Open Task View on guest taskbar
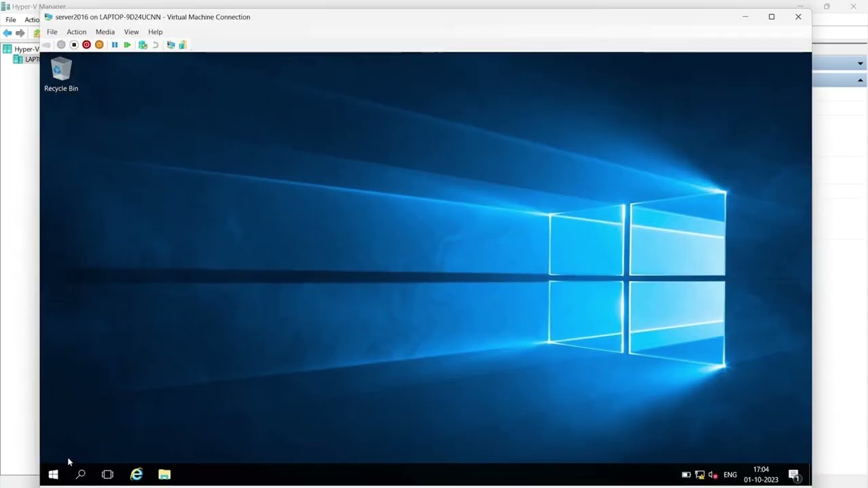 (x=107, y=474)
